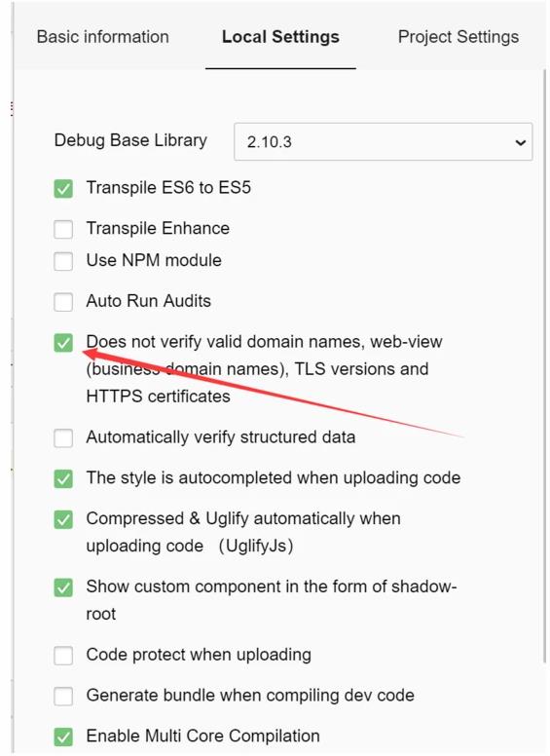550x756 pixels.
Task: Switch to the Basic information tab
Action: 102,37
